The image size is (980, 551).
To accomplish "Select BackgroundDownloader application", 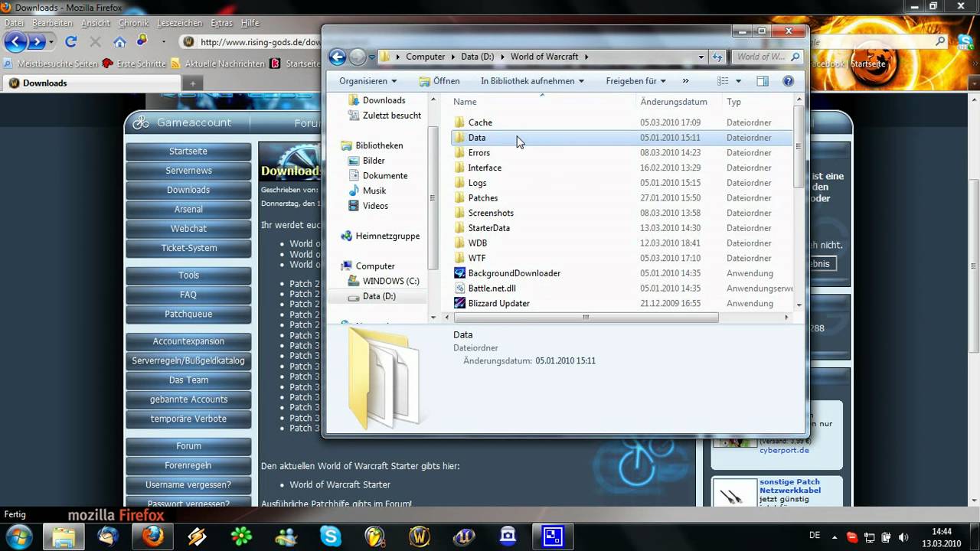I will tap(514, 273).
